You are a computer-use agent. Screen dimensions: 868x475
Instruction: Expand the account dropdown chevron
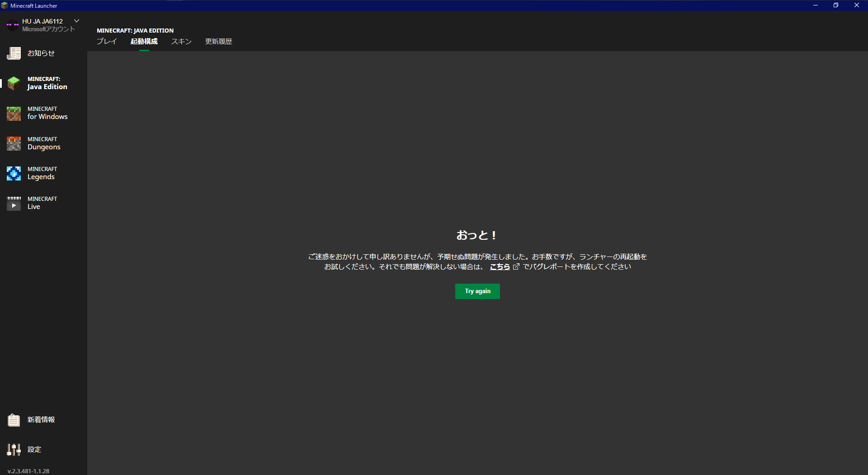77,21
